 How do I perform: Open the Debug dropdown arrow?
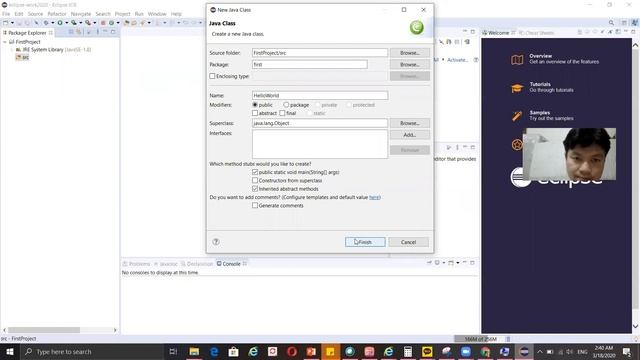point(53,23)
